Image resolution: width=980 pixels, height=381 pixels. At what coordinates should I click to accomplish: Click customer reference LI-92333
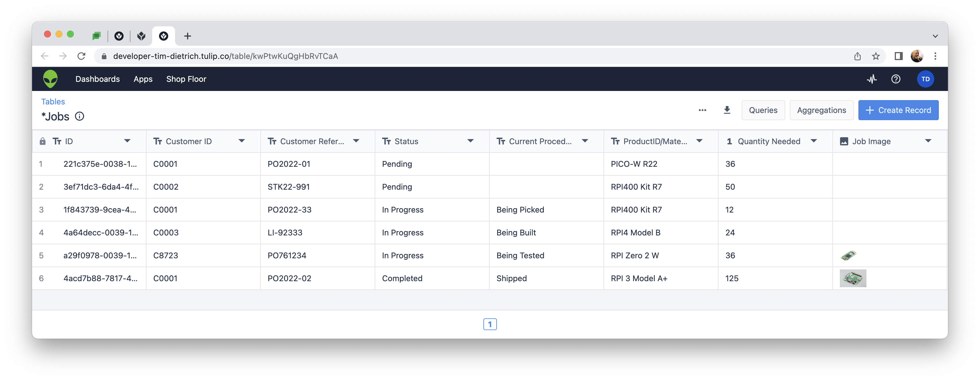coord(285,232)
